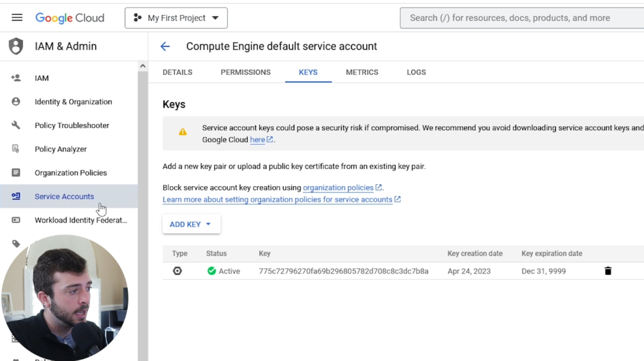Select Service Accounts in the sidebar
Screen dimensions: 644x361
point(64,196)
